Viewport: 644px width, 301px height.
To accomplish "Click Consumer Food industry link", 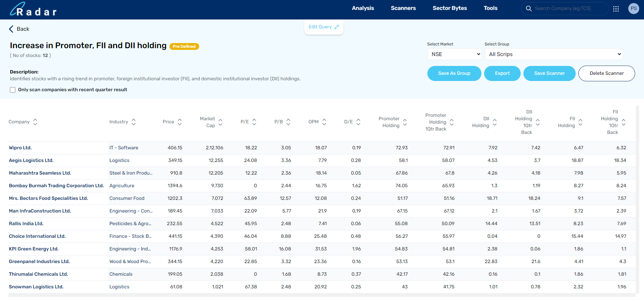I will pos(127,199).
